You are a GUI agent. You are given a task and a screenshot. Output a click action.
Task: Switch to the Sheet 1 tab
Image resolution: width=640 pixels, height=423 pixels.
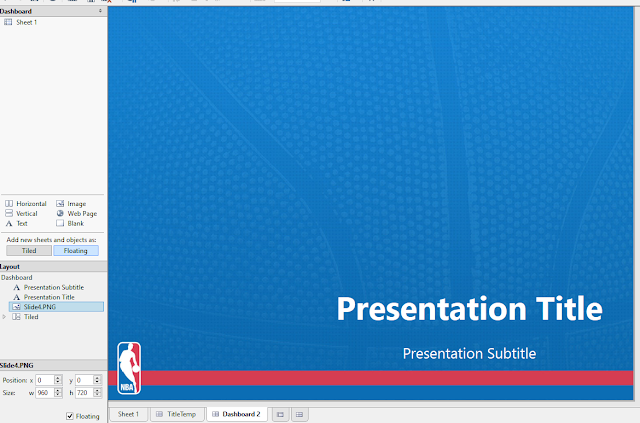128,414
